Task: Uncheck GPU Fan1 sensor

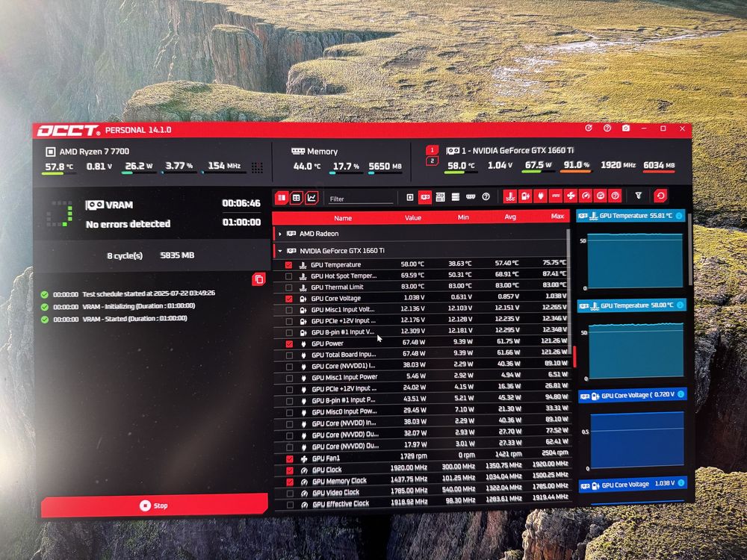Action: tap(290, 459)
